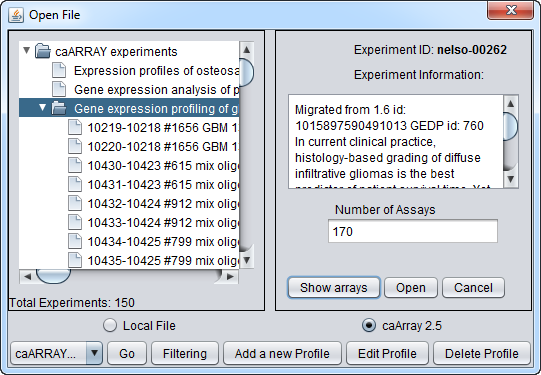Click the Show arrays button
The width and height of the screenshot is (541, 375).
tap(334, 287)
